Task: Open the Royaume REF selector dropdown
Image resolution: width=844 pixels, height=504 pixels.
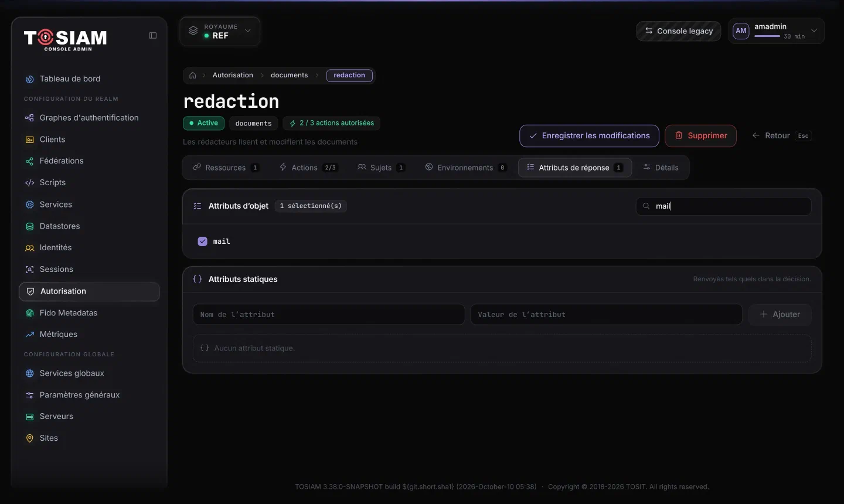Action: click(220, 32)
